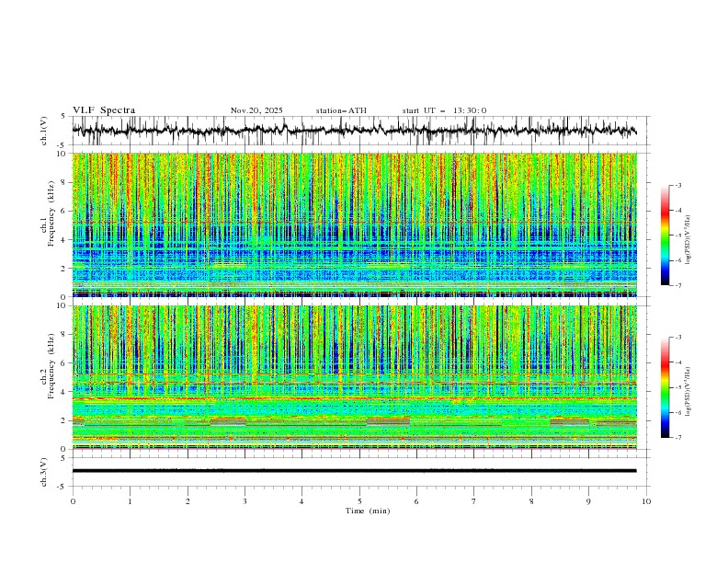This screenshot has height=563, width=728.
Task: Select the 0 minute tick on time axis
Action: point(73,501)
